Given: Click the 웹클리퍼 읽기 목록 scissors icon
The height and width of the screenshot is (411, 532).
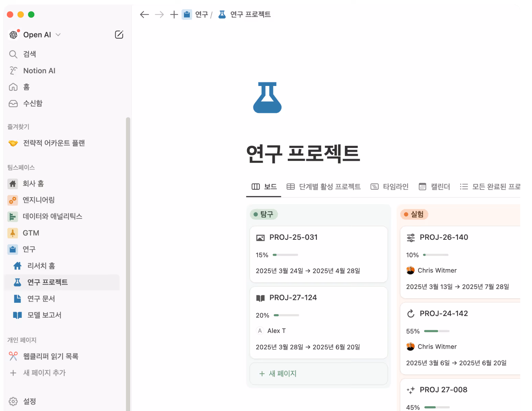Looking at the screenshot, I should pyautogui.click(x=13, y=356).
